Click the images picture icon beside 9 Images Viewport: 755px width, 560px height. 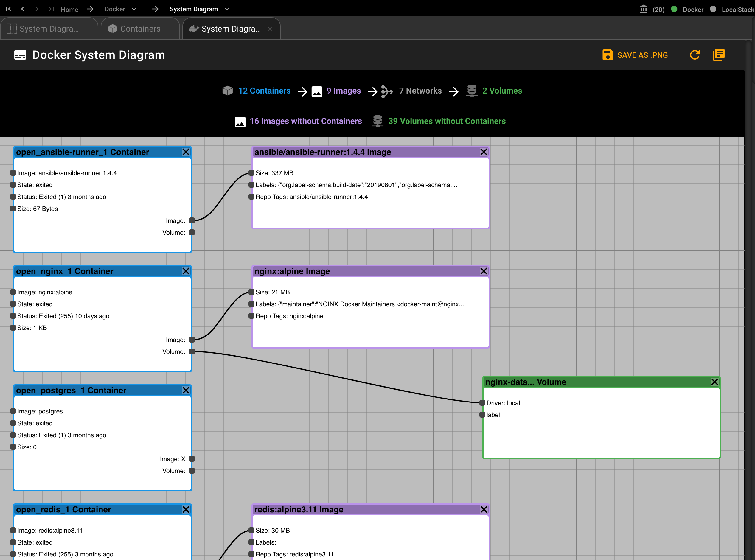tap(317, 91)
